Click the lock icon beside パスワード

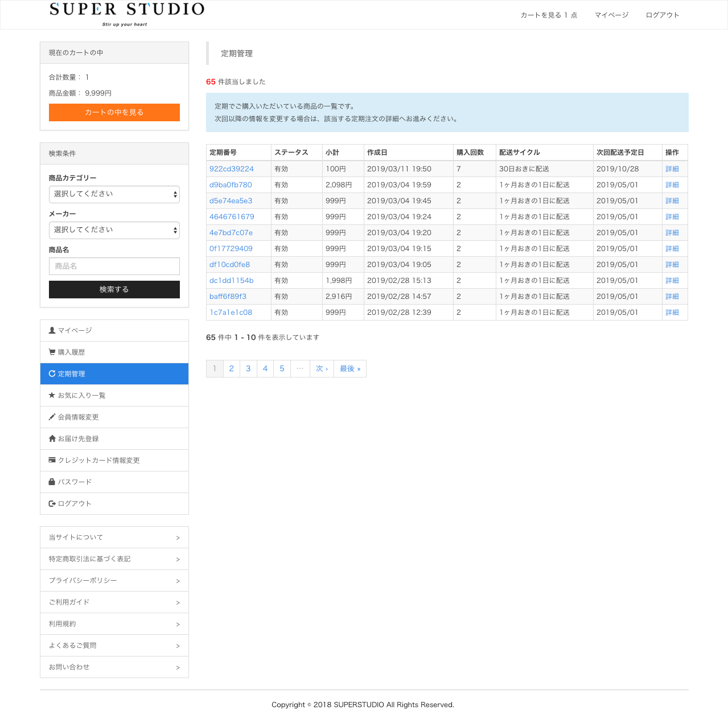(52, 482)
